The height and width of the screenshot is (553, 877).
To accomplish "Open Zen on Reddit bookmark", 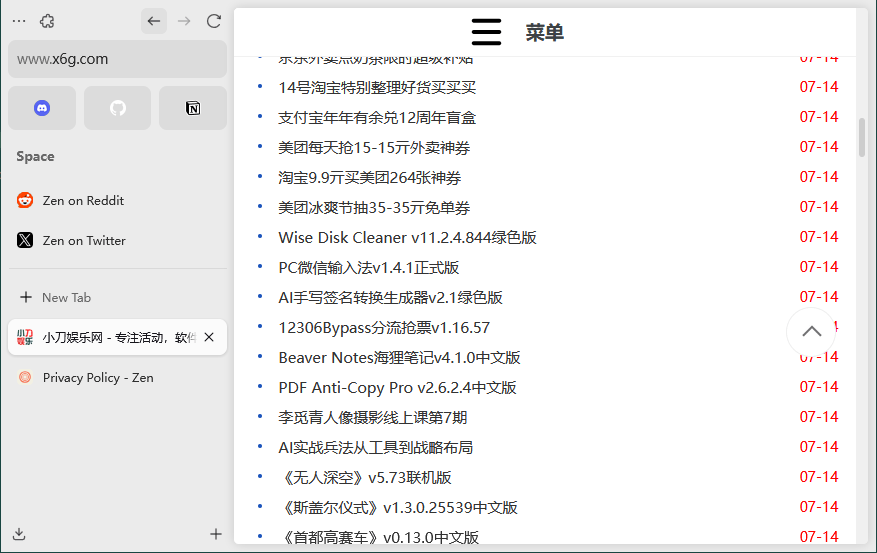I will point(83,200).
